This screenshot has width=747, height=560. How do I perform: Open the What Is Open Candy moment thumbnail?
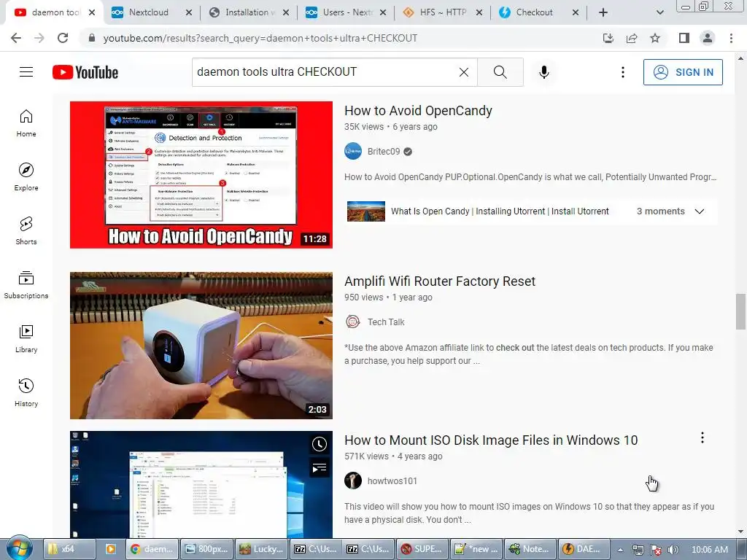(x=366, y=211)
